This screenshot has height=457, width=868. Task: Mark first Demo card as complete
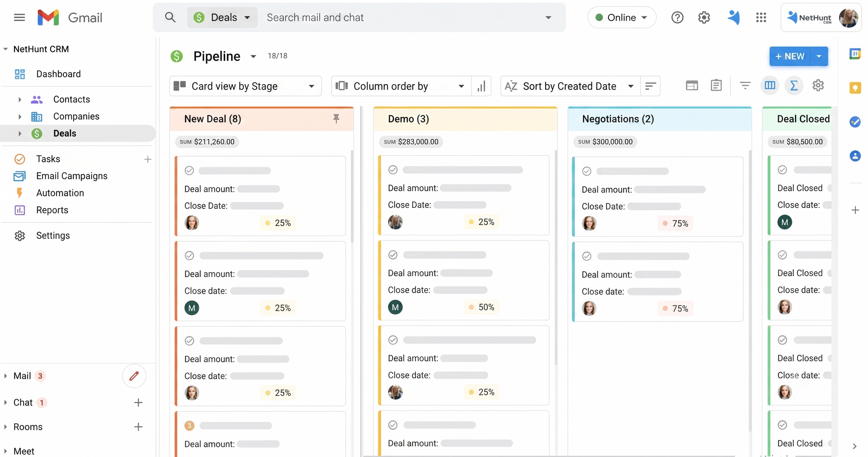click(x=393, y=170)
